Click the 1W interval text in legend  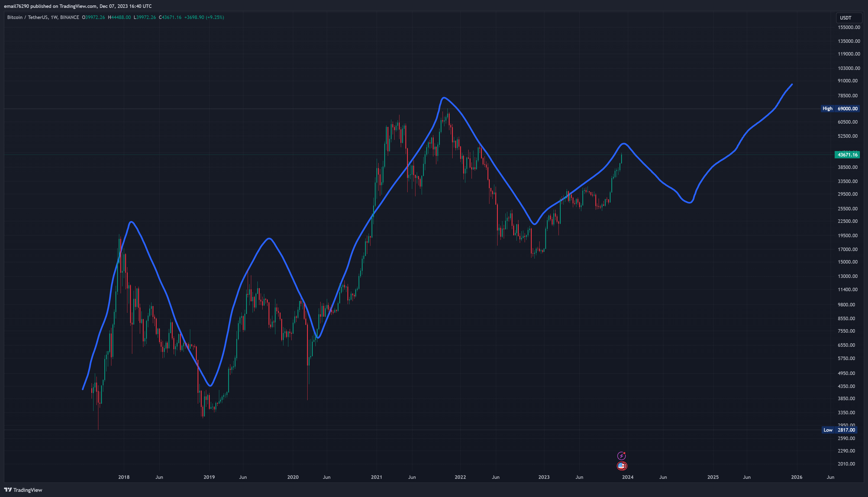(54, 17)
